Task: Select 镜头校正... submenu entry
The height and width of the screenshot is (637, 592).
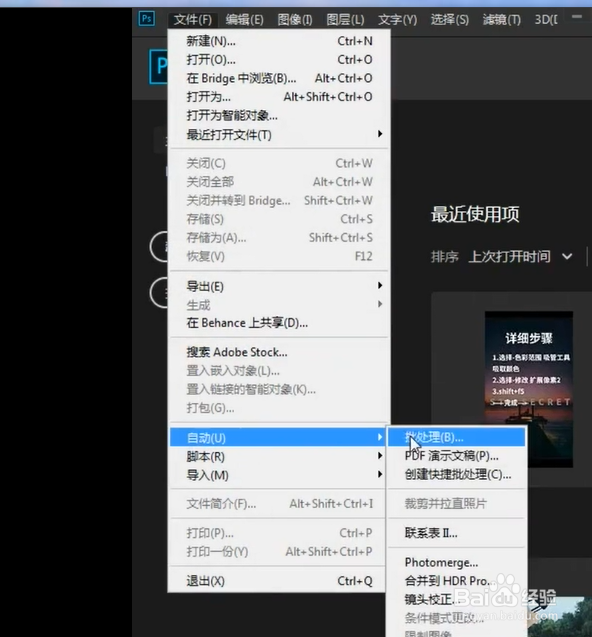Action: (x=457, y=599)
